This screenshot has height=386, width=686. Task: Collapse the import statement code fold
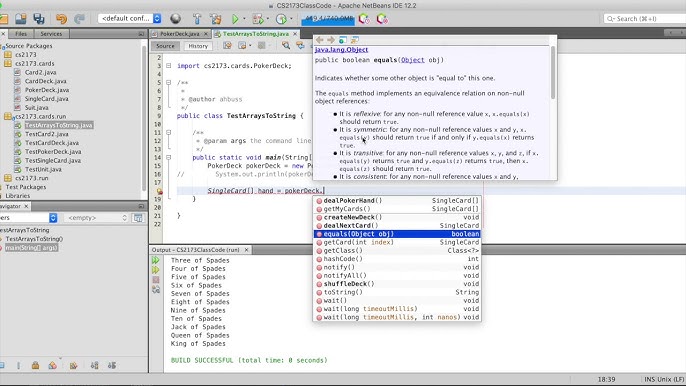(x=168, y=66)
